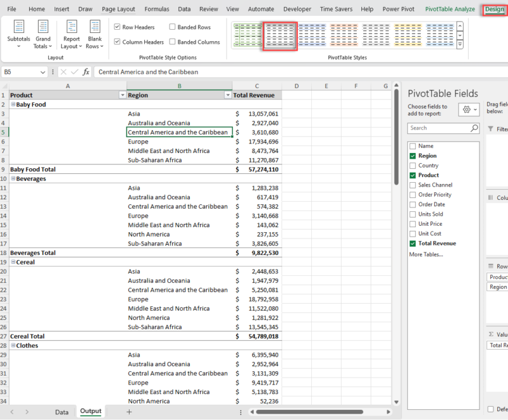Click the Data sheet tab
Screen dimensions: 508x420
point(62,411)
